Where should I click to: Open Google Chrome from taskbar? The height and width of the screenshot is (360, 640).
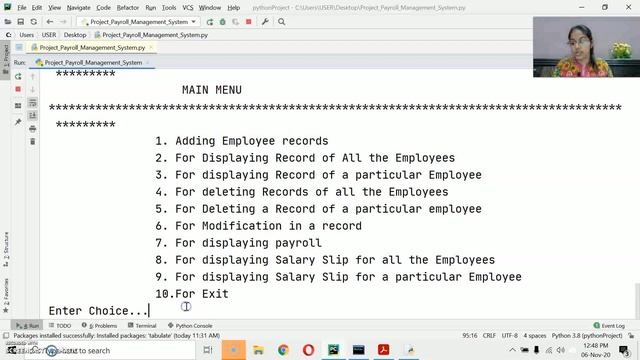point(283,350)
